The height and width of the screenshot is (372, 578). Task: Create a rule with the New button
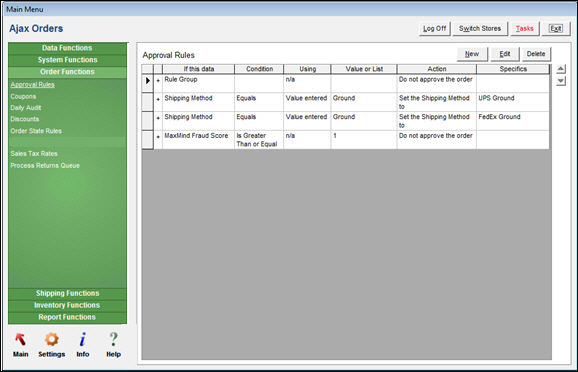point(472,54)
